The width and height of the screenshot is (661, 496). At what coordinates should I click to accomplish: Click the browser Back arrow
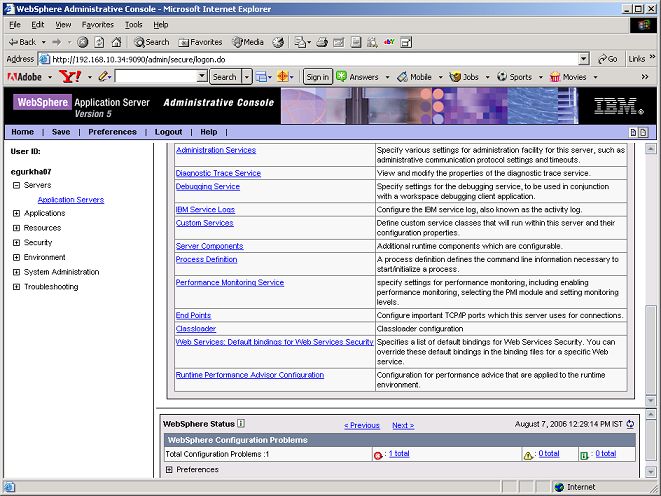point(22,42)
